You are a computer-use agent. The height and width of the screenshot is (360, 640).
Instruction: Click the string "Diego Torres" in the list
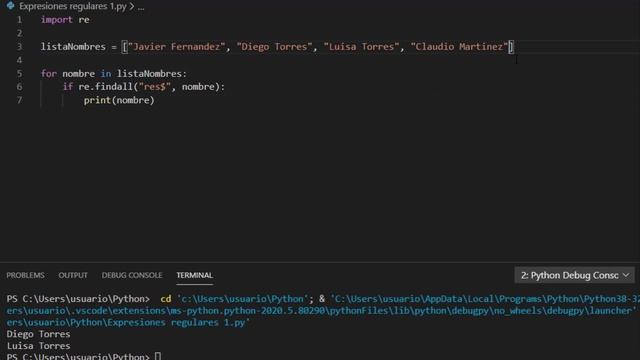pyautogui.click(x=274, y=47)
